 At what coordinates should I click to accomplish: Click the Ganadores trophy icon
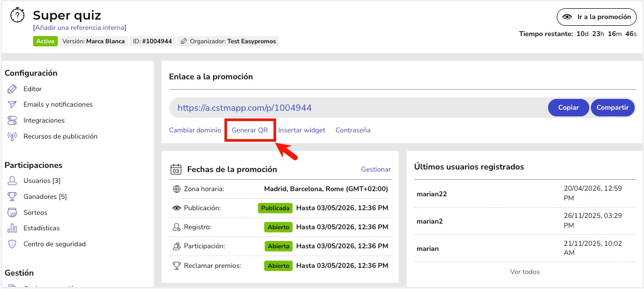click(12, 197)
